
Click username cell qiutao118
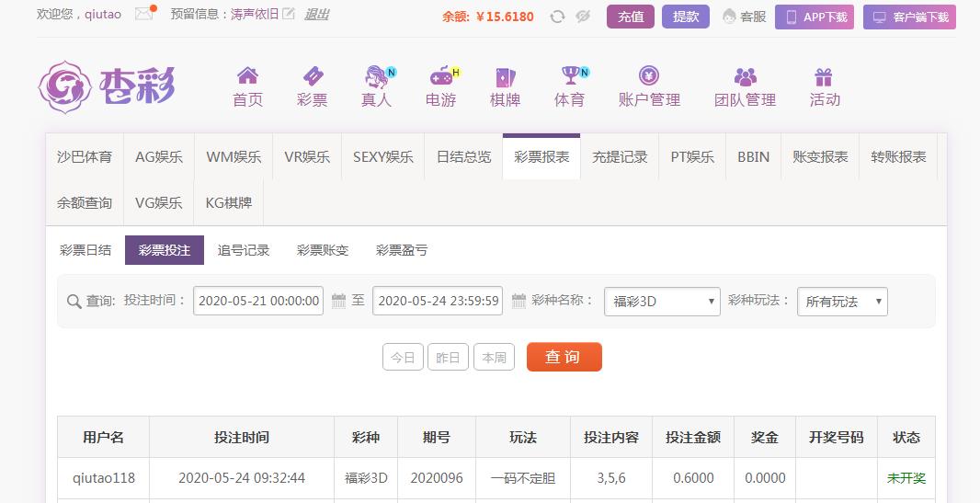click(x=104, y=478)
